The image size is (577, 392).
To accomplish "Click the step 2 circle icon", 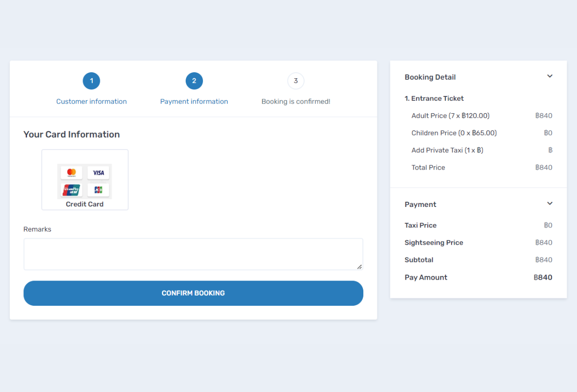I will (x=194, y=81).
